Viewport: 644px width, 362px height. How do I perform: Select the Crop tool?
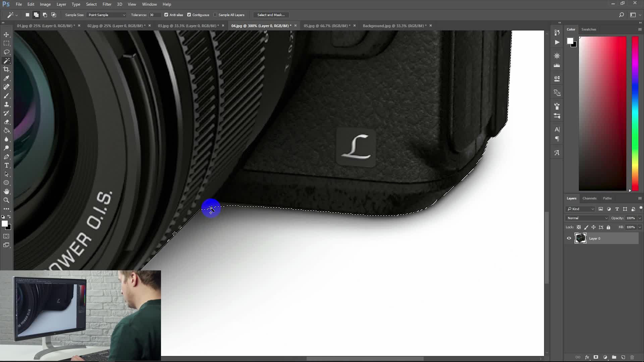click(x=6, y=69)
